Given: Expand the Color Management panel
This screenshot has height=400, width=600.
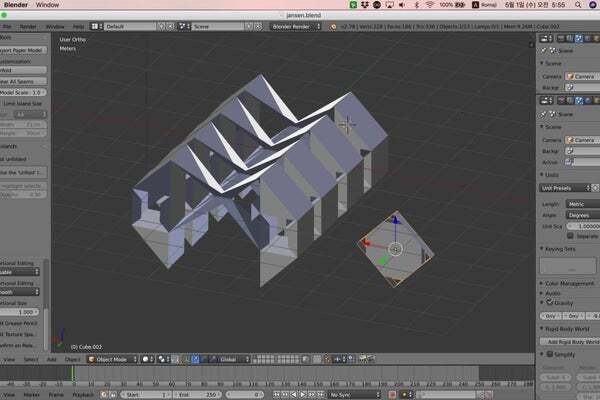Looking at the screenshot, I should (x=567, y=283).
